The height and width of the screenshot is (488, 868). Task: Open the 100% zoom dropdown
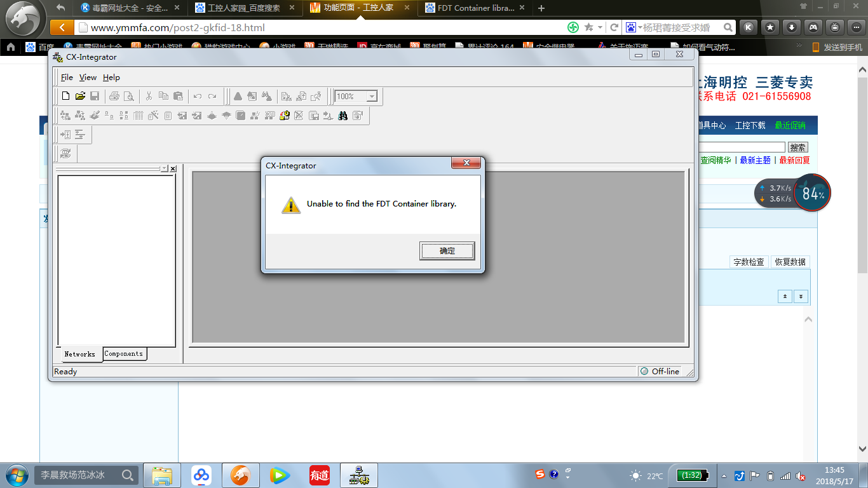click(x=372, y=97)
